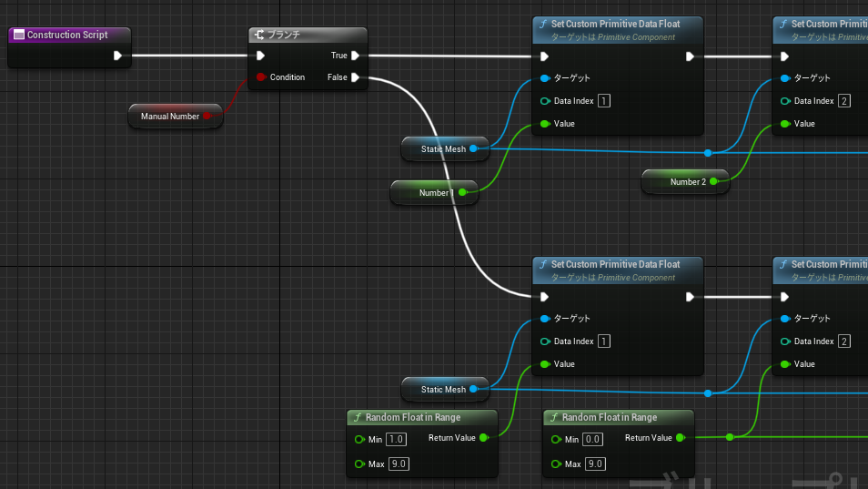
Task: Click Return Value pin on Random Float with Min 0.0
Action: point(681,437)
